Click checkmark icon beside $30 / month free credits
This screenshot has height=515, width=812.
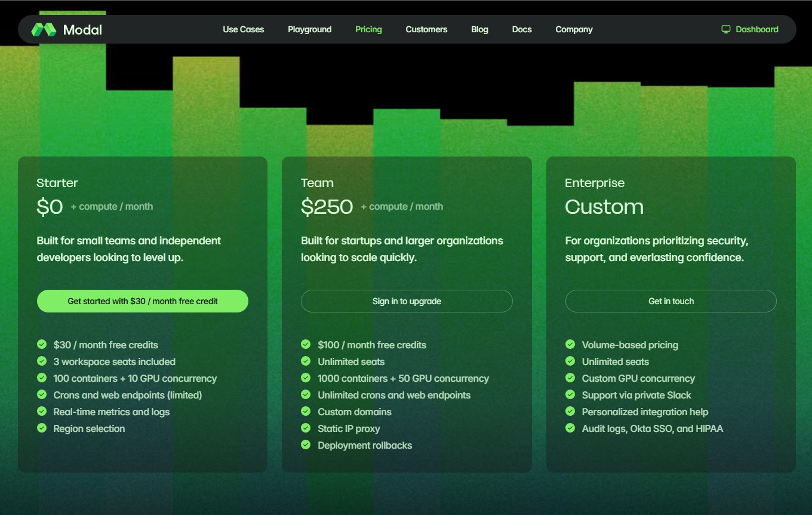coord(42,344)
